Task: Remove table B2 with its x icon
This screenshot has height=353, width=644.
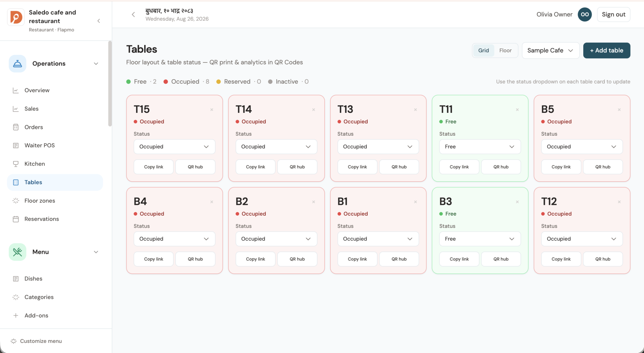Action: [314, 202]
